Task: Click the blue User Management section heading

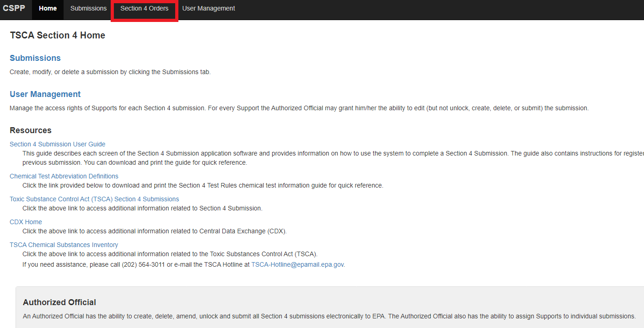Action: click(45, 94)
